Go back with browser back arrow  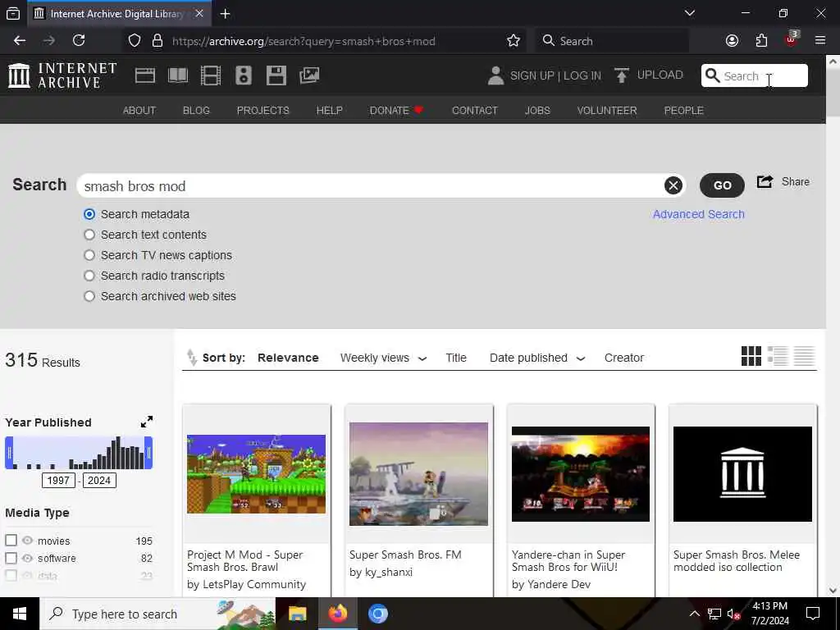coord(20,41)
